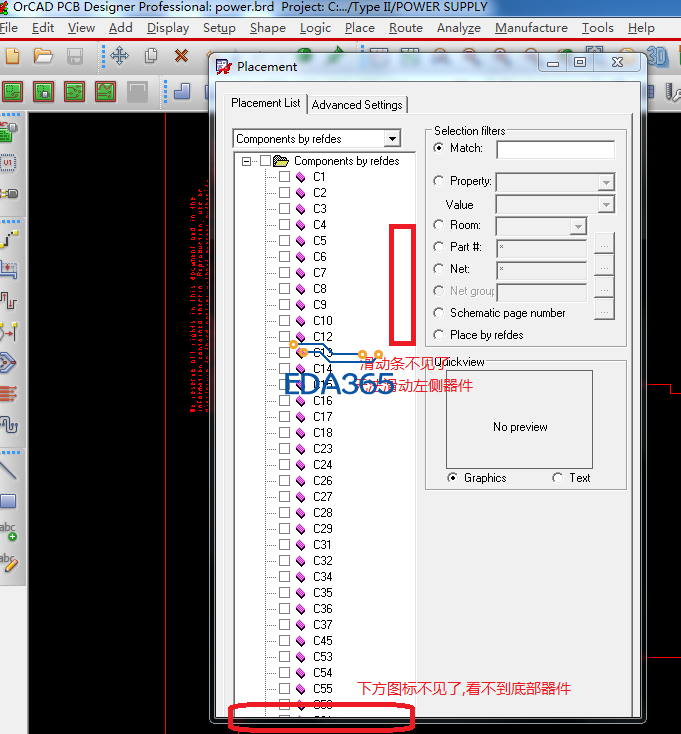
Task: Select the Schematic page number radio
Action: point(439,313)
